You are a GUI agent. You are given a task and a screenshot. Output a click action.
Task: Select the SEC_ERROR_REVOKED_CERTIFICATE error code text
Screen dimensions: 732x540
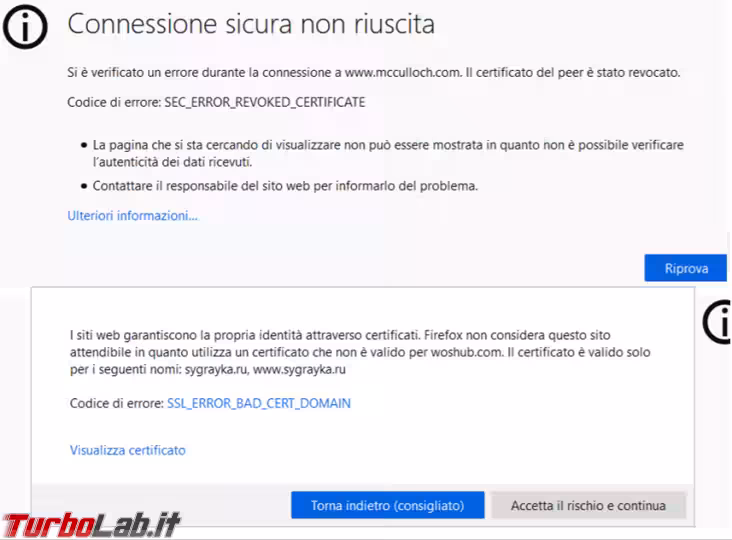[x=265, y=102]
